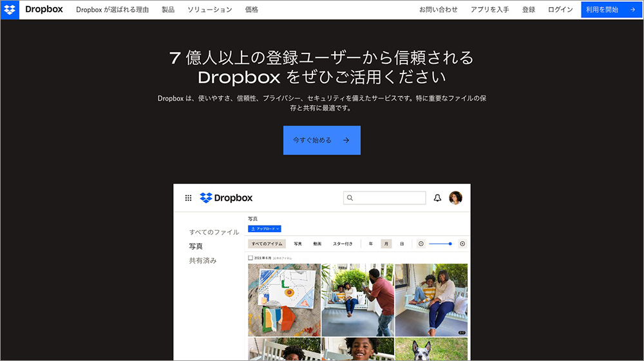The height and width of the screenshot is (361, 644).
Task: Click the 利用を開始 button
Action: point(612,10)
